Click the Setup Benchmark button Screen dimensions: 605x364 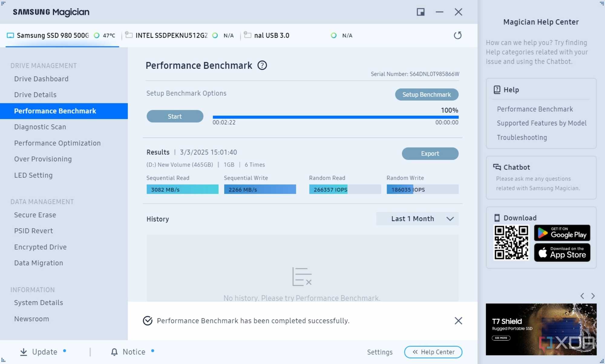427,95
